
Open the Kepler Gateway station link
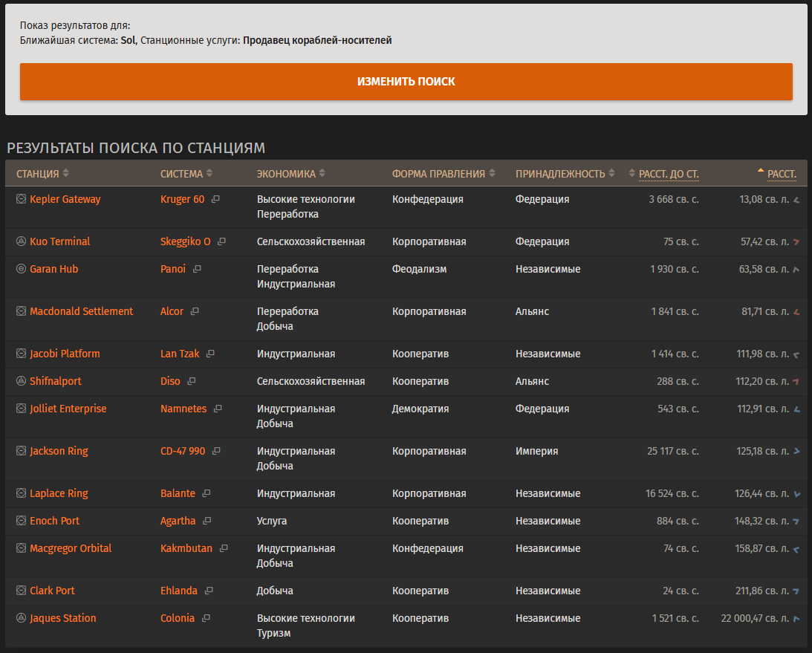[x=65, y=199]
